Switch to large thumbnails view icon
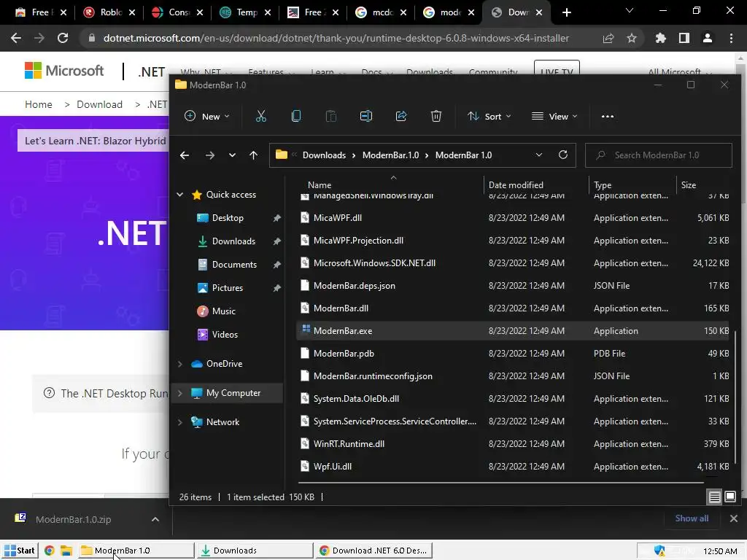 [x=729, y=497]
